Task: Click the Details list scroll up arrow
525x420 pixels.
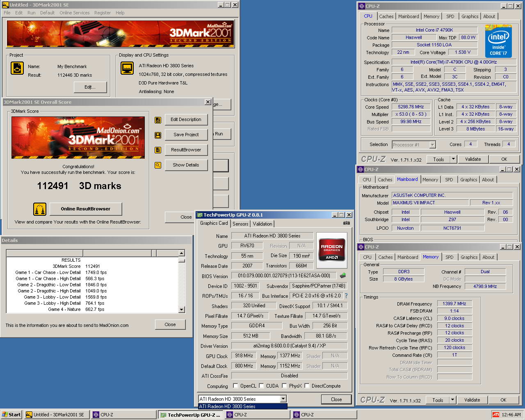Action: (181, 253)
